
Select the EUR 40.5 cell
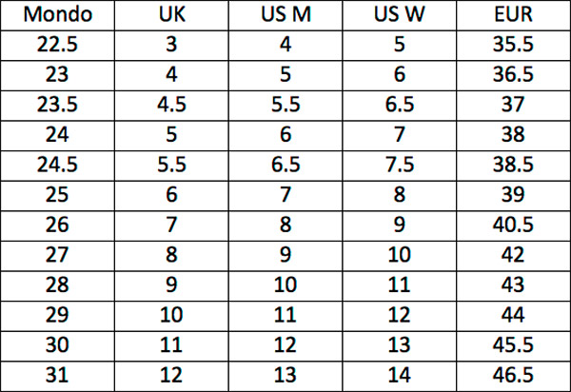pyautogui.click(x=513, y=225)
